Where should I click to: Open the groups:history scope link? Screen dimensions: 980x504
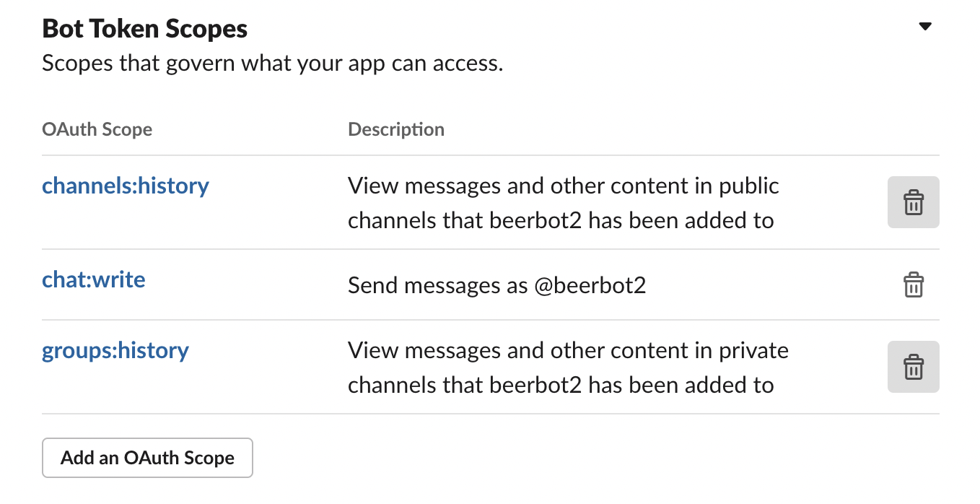coord(115,350)
